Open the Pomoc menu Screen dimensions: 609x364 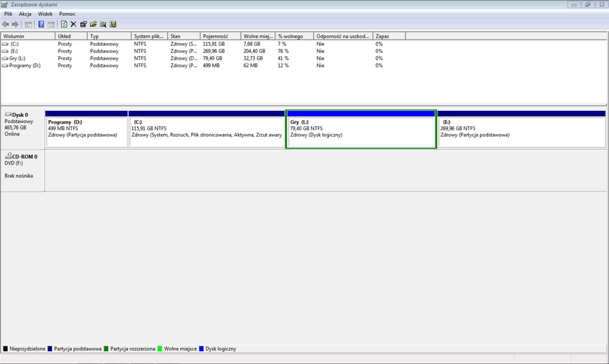pos(67,14)
